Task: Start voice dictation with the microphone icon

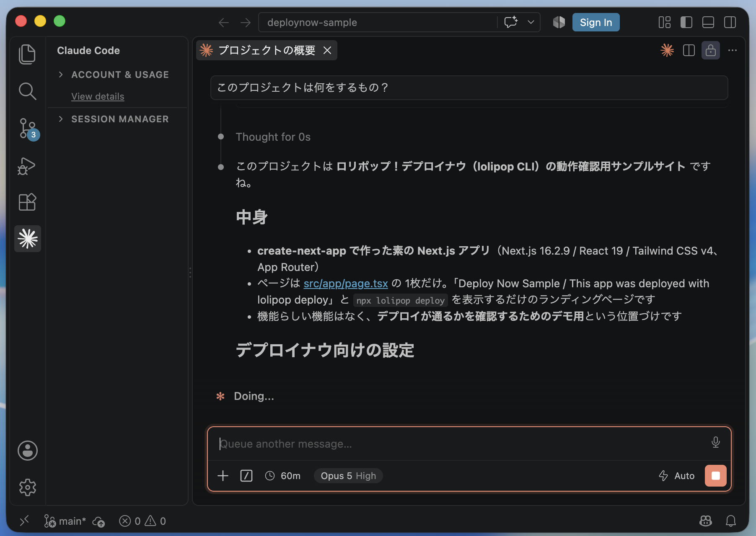Action: click(716, 442)
